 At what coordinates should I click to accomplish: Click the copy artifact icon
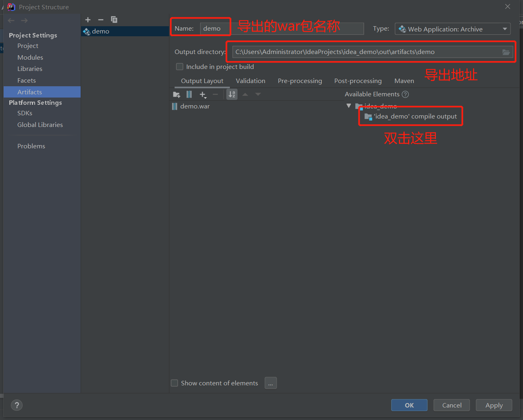point(114,19)
